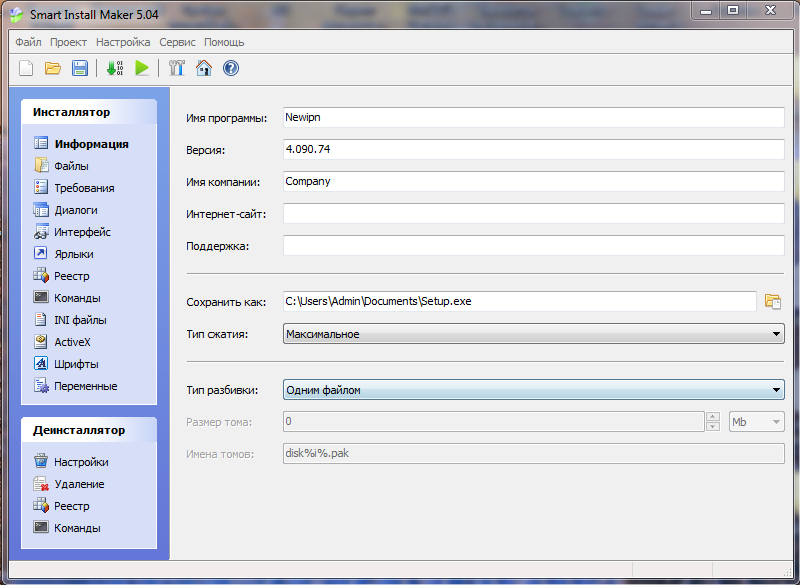Open help with the question mark icon

[231, 68]
